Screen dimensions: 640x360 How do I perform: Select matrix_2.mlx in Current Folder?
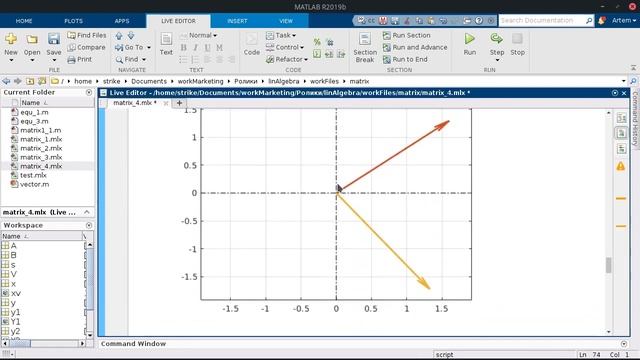pos(41,148)
